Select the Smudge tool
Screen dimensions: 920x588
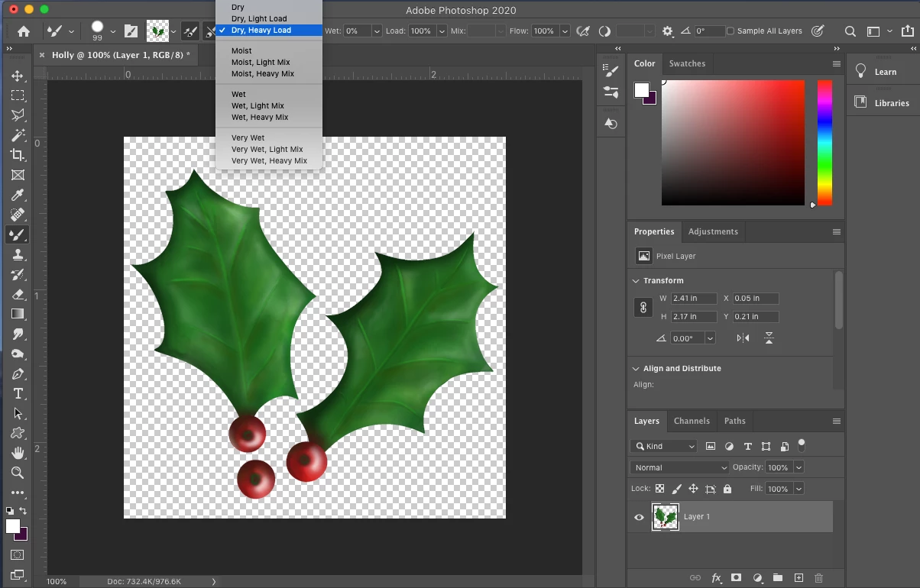coord(18,334)
